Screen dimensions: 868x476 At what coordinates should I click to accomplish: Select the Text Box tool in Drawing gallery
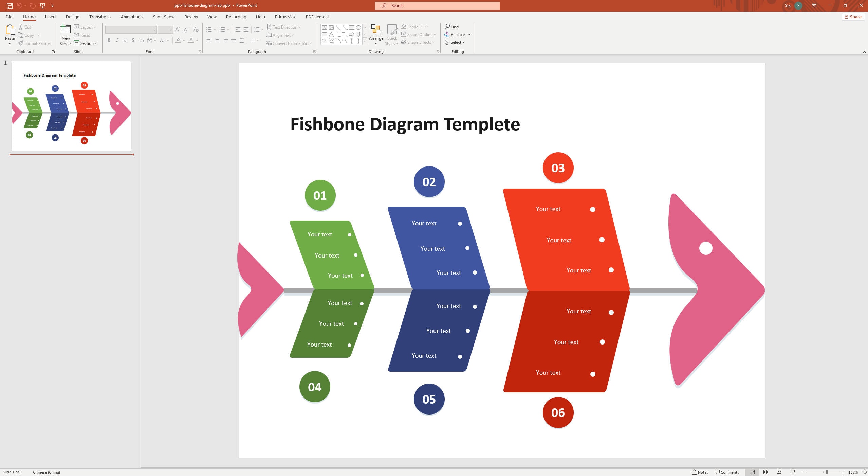click(x=324, y=27)
